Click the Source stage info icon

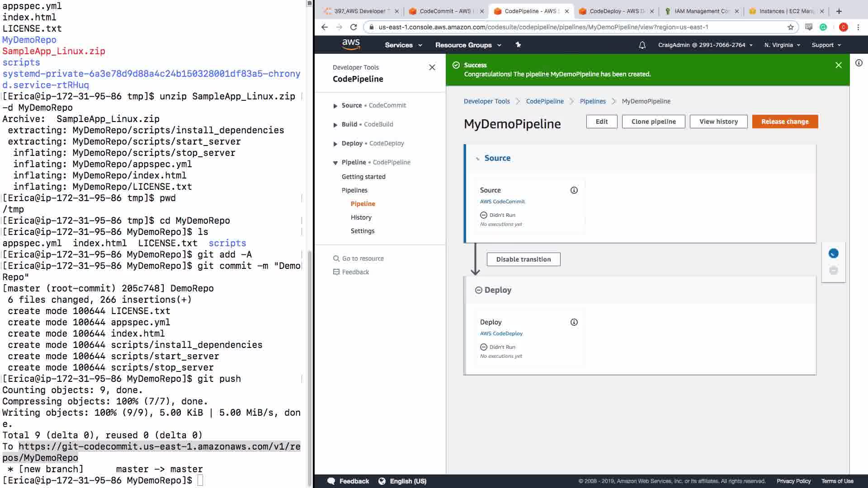click(x=574, y=190)
